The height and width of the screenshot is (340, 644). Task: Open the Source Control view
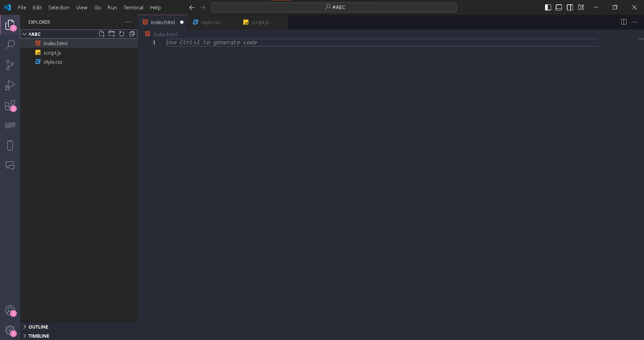10,65
